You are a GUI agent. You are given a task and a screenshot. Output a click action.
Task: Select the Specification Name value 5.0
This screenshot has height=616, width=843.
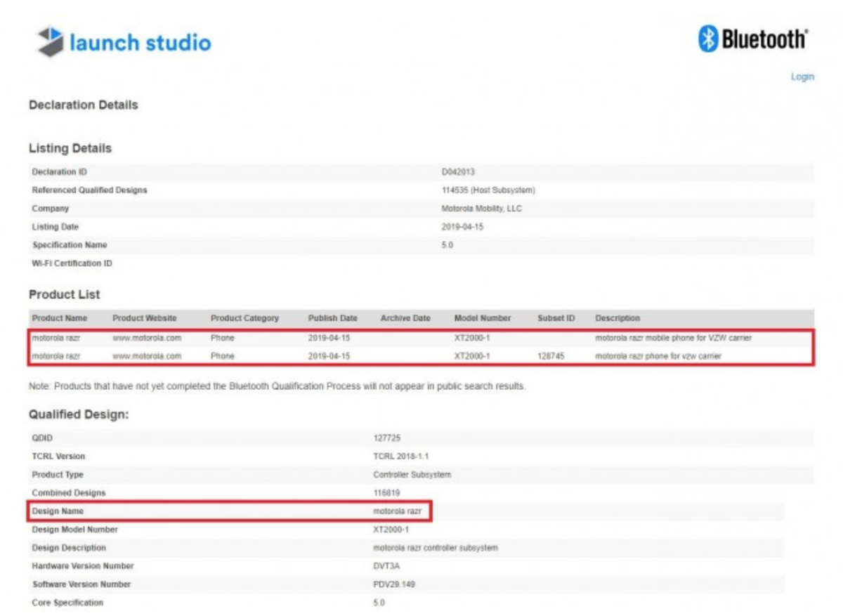click(447, 245)
